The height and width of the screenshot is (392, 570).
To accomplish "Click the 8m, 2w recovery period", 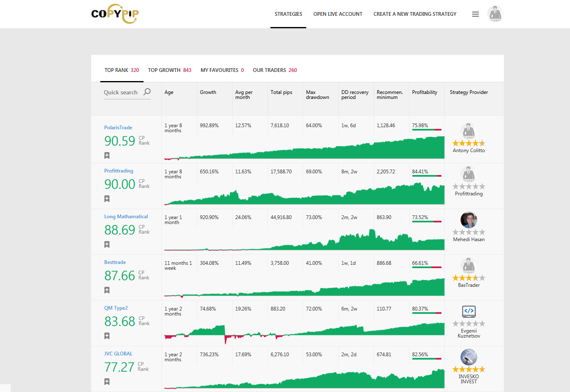I will point(349,172).
